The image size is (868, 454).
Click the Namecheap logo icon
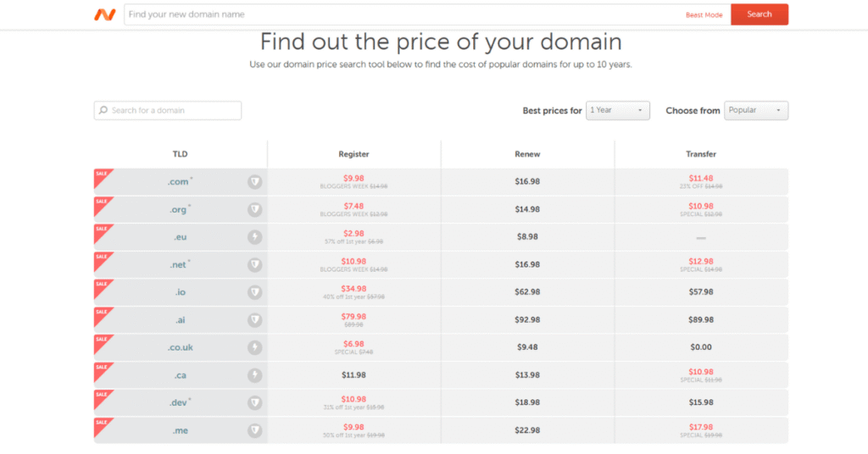click(x=104, y=15)
